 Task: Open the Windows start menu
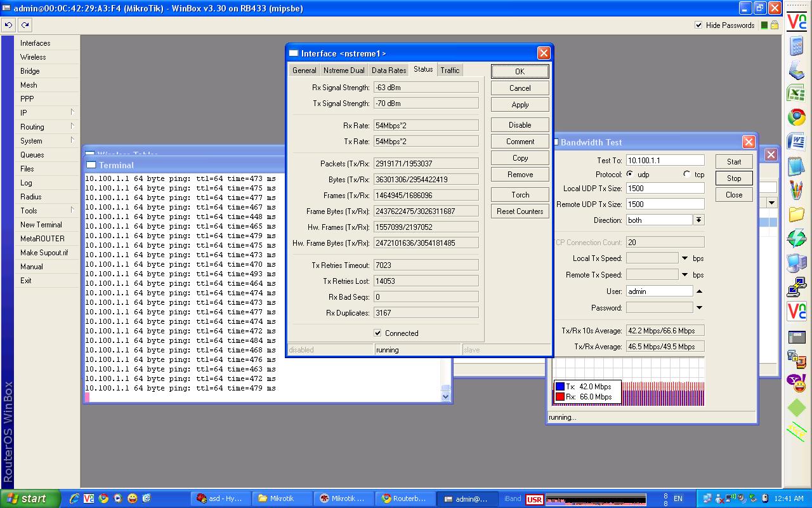coord(30,498)
